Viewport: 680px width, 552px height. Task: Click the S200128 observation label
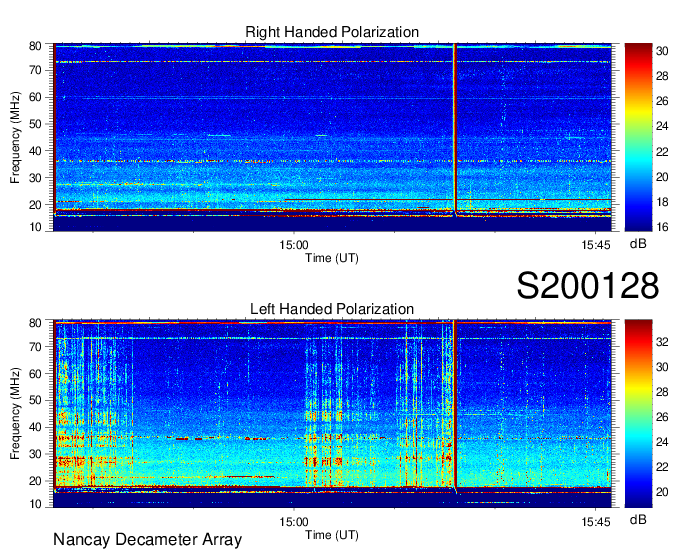click(588, 285)
